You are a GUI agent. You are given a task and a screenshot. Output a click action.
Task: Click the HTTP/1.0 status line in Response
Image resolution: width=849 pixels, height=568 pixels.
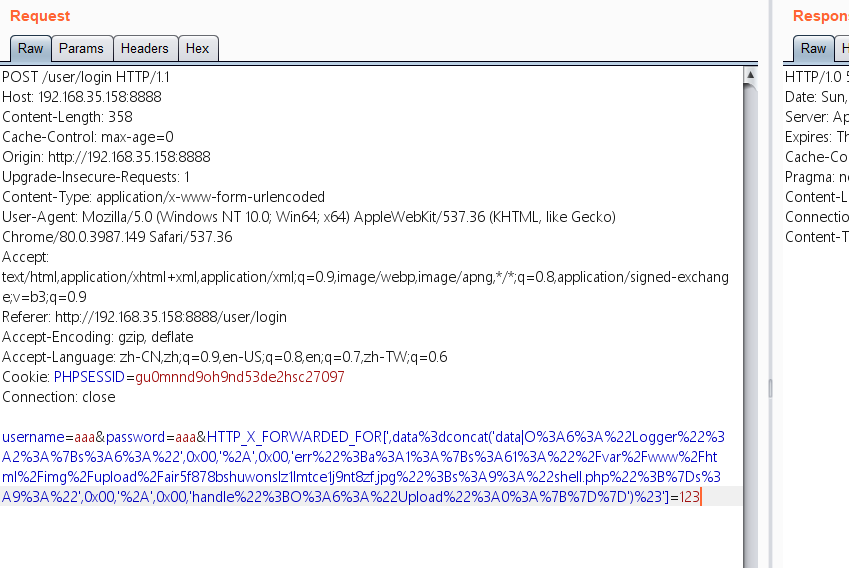(x=816, y=77)
